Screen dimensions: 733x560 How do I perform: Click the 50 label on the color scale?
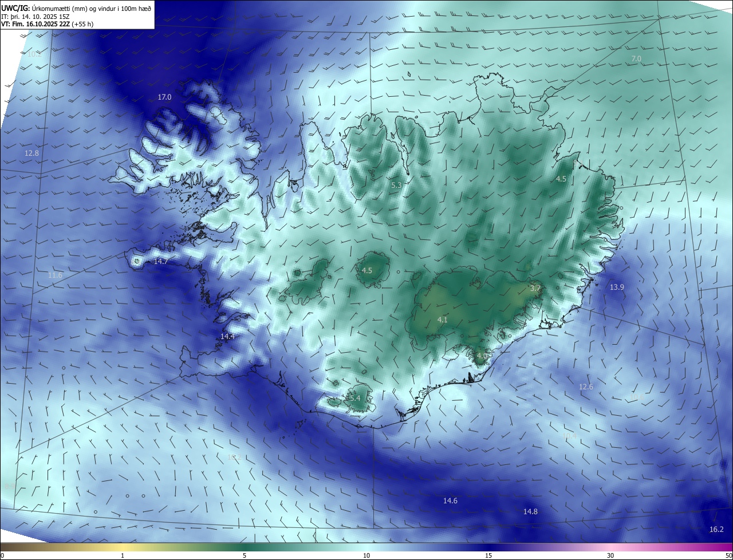[x=728, y=555]
